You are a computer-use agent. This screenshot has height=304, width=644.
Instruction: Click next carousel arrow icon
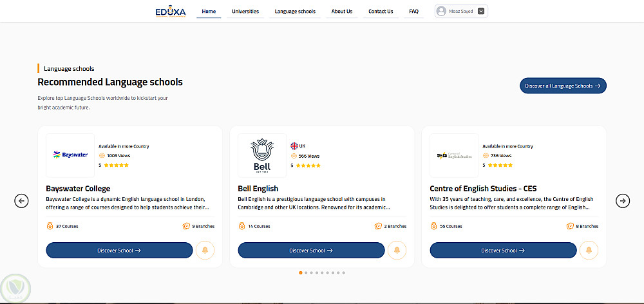coord(623,201)
